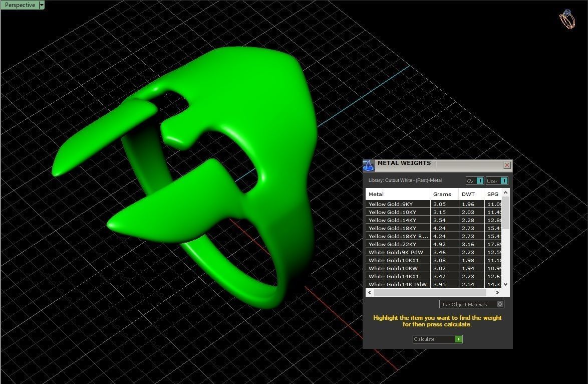Click the horizontal scroll left arrow
This screenshot has width=588, height=384.
(370, 292)
